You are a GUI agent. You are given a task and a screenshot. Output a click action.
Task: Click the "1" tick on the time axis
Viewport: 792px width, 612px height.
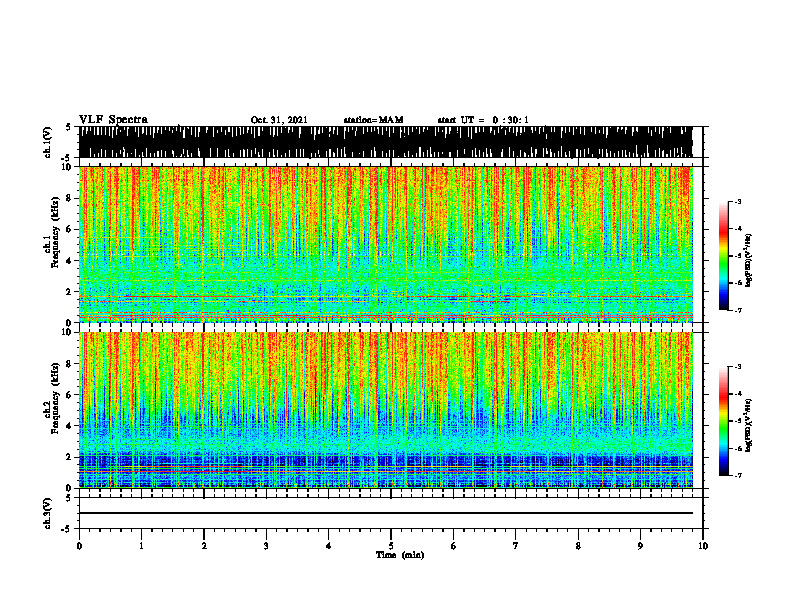[141, 546]
